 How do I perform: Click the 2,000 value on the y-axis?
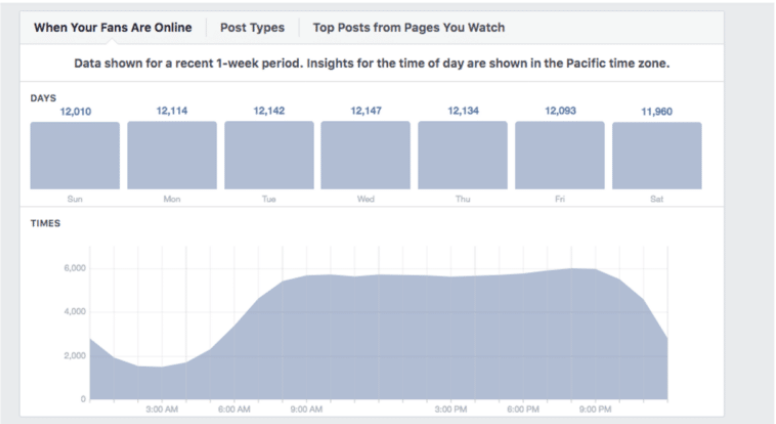point(75,356)
